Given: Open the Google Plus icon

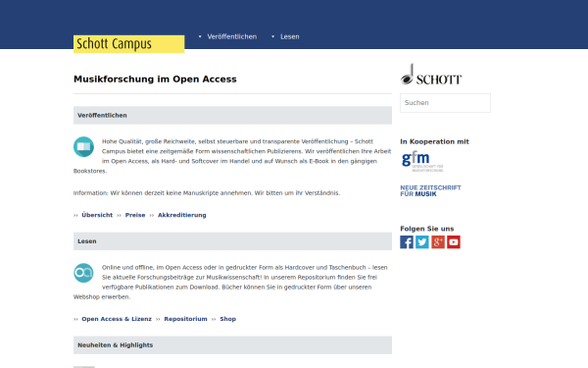Looking at the screenshot, I should coord(438,242).
